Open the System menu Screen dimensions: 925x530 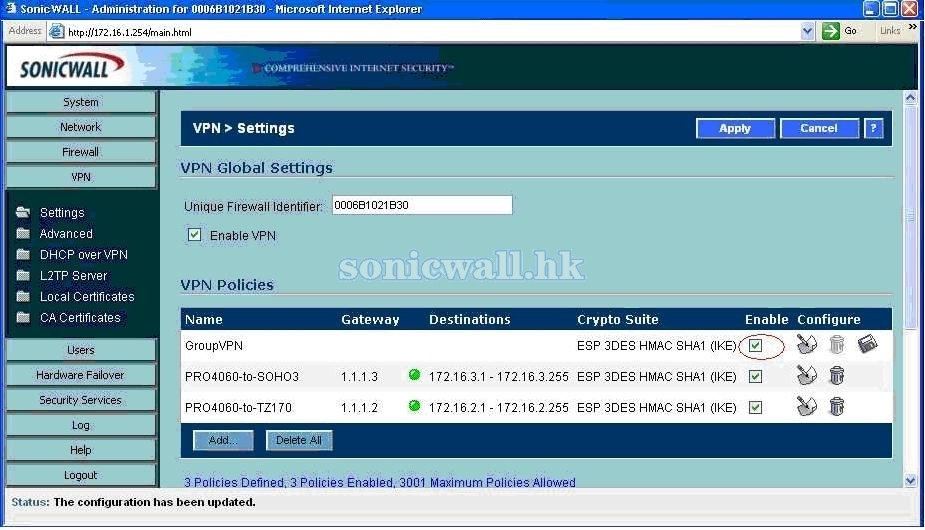[81, 102]
